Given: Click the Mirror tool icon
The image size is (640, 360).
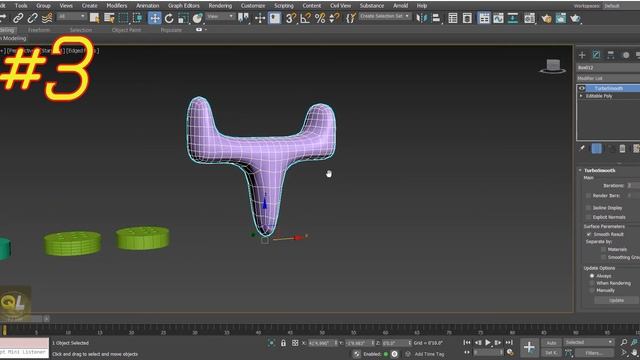Looking at the screenshot, I should [421, 18].
